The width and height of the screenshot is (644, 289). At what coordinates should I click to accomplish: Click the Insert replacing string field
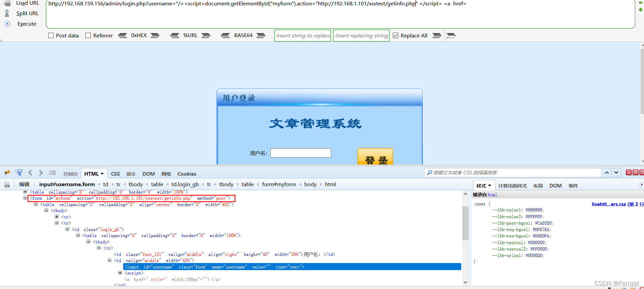[x=361, y=35]
